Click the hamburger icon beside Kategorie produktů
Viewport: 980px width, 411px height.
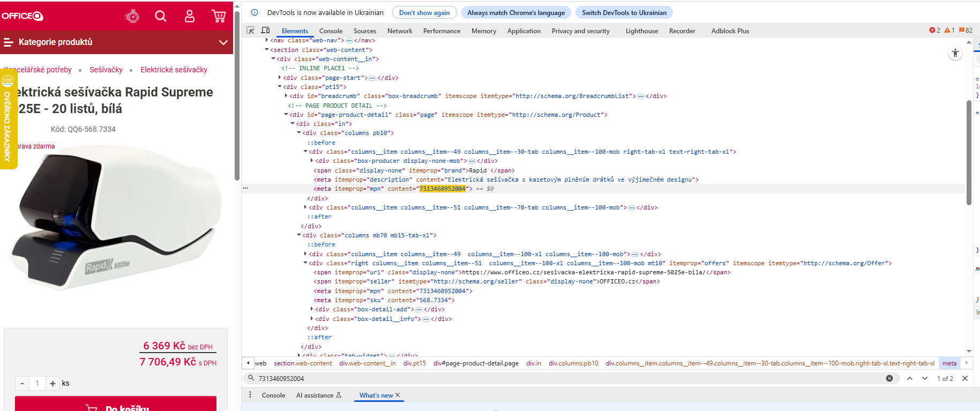point(9,42)
